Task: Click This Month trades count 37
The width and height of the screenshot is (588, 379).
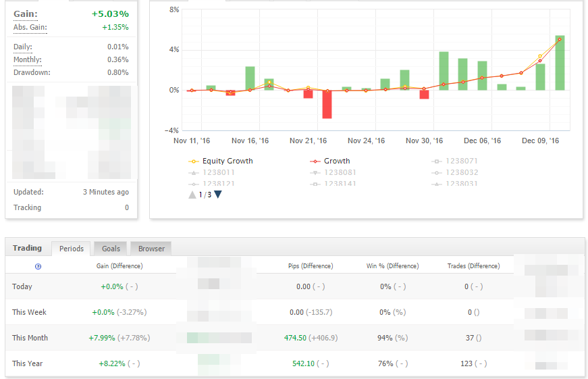Action: pos(470,338)
